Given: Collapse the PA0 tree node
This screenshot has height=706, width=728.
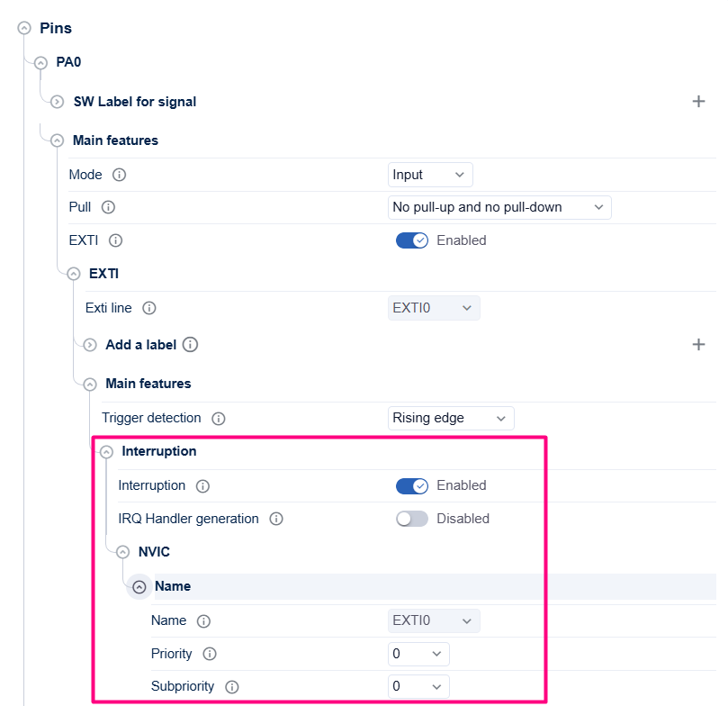Looking at the screenshot, I should (40, 63).
